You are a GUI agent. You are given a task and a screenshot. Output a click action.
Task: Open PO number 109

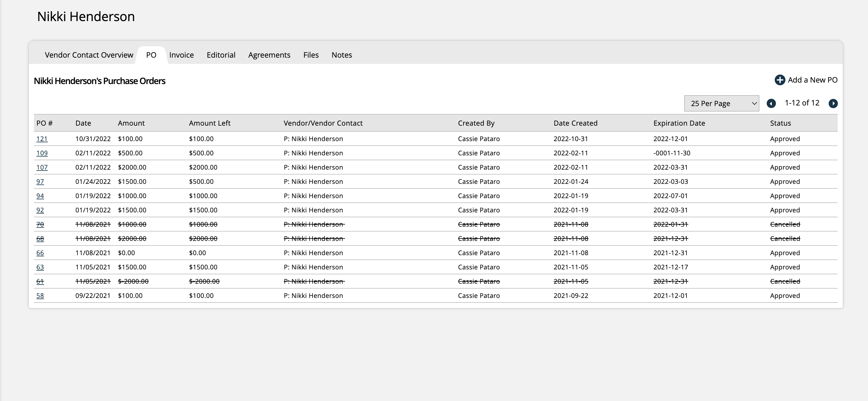(x=42, y=153)
